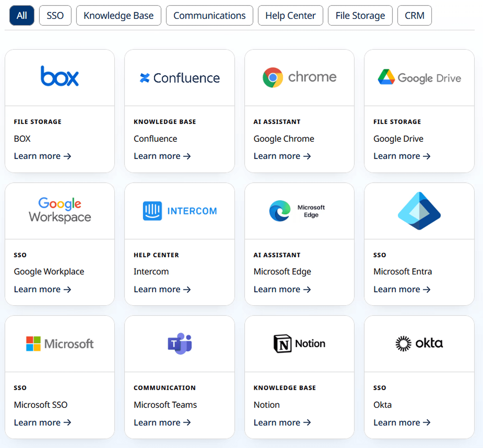This screenshot has width=483, height=448.
Task: Click the Intercom logo
Action: tap(179, 211)
